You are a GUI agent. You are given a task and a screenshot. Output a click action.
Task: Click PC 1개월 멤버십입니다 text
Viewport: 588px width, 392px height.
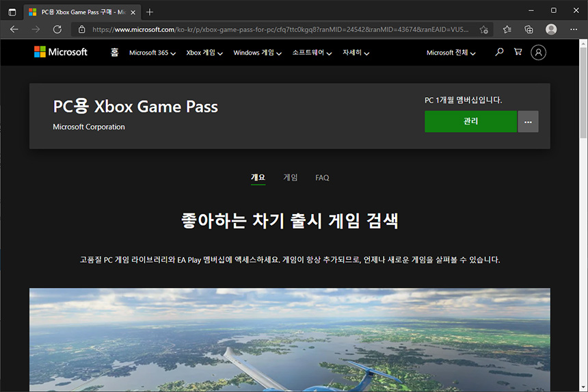tap(463, 100)
